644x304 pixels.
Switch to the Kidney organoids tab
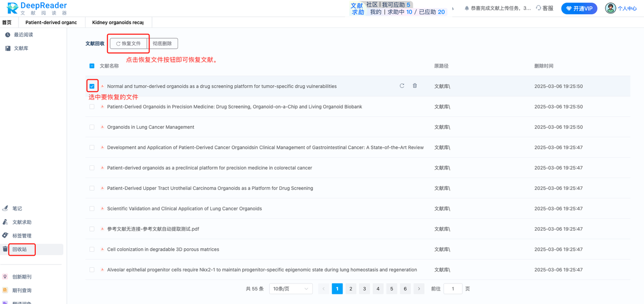coord(118,22)
